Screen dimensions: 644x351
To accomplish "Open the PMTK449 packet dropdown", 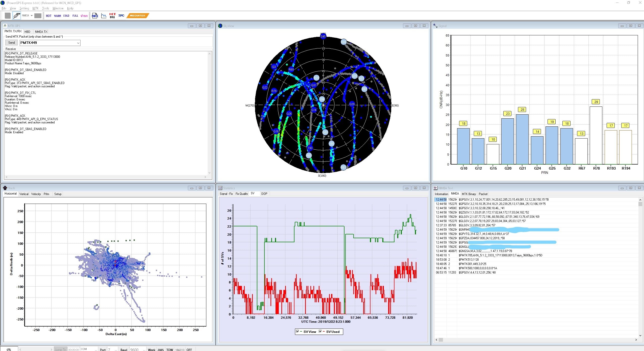I will [x=78, y=43].
